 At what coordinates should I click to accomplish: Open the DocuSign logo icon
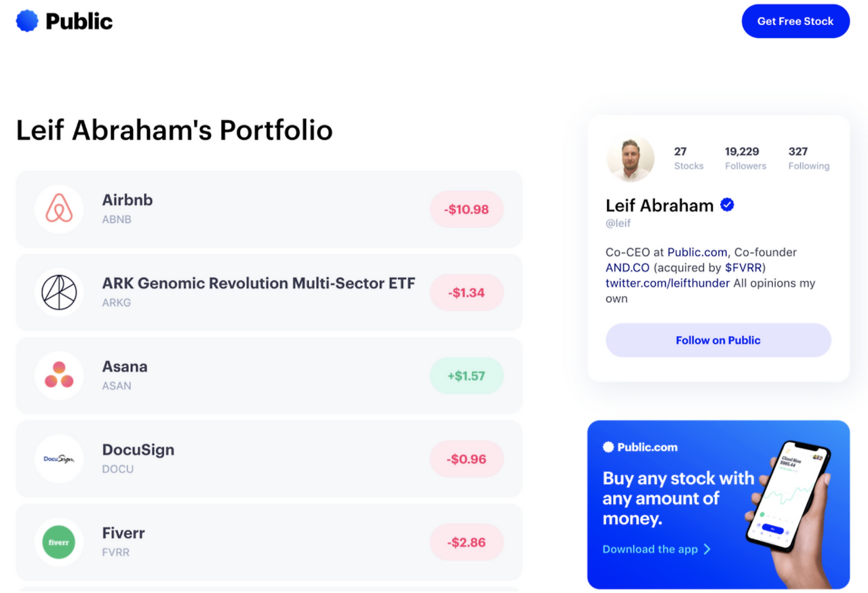59,459
